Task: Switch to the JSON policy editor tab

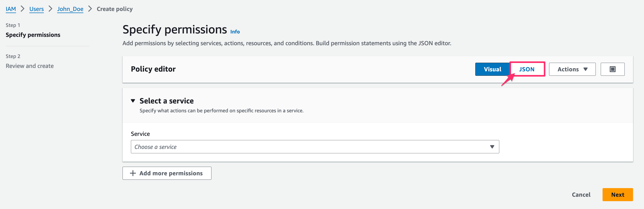Action: tap(527, 69)
